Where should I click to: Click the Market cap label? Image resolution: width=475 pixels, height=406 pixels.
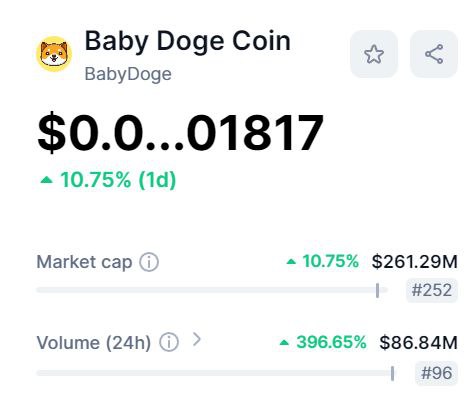point(84,262)
